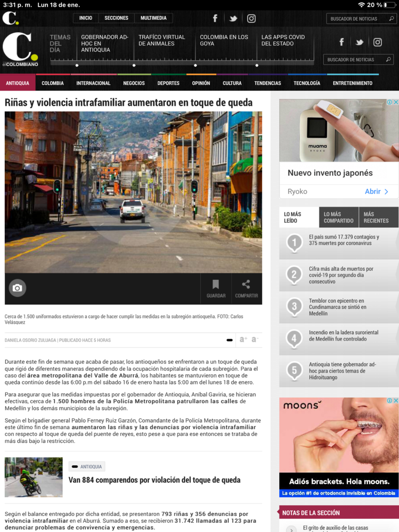Switch to the OPINIÓN section
The height and width of the screenshot is (532, 399).
tap(201, 83)
